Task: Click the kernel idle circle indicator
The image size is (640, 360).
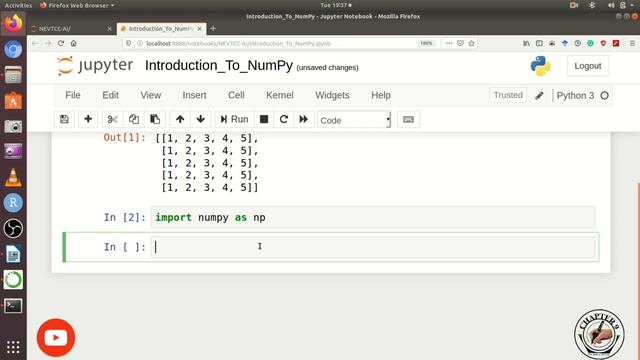Action: pyautogui.click(x=604, y=96)
